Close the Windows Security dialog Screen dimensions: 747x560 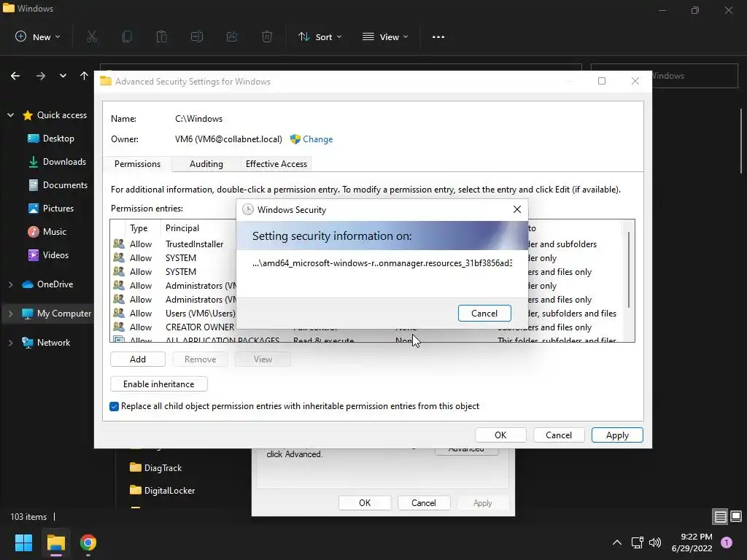tap(517, 209)
